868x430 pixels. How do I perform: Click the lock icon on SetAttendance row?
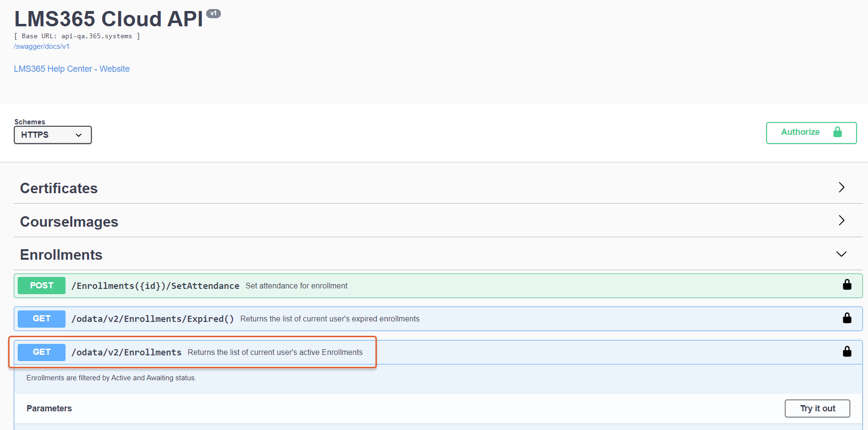[x=847, y=285]
